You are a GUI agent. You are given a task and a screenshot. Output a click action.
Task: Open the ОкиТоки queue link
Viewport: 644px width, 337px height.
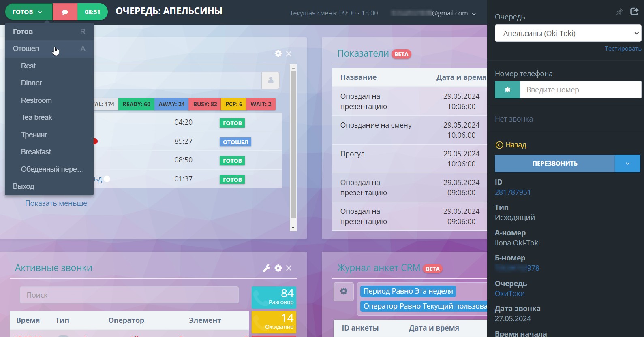(x=510, y=294)
